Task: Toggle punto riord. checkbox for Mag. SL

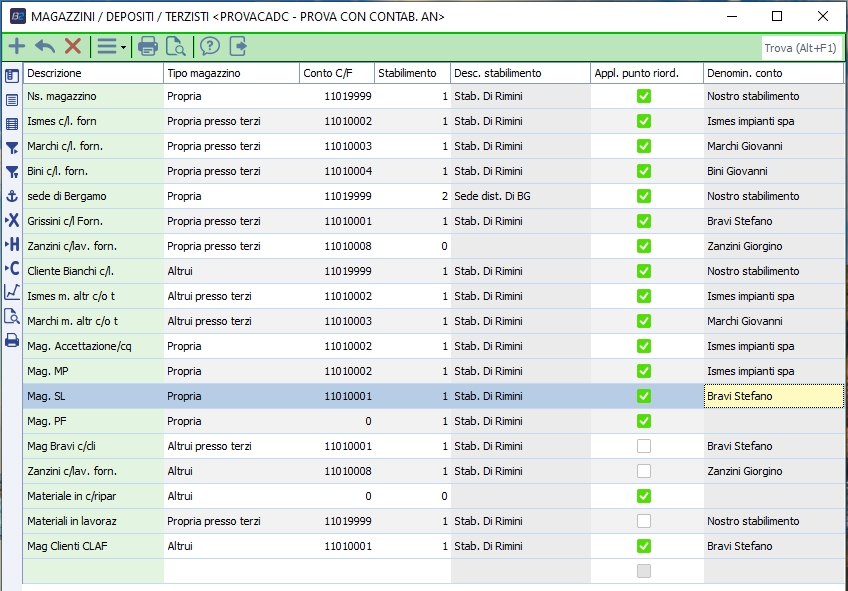Action: (644, 396)
